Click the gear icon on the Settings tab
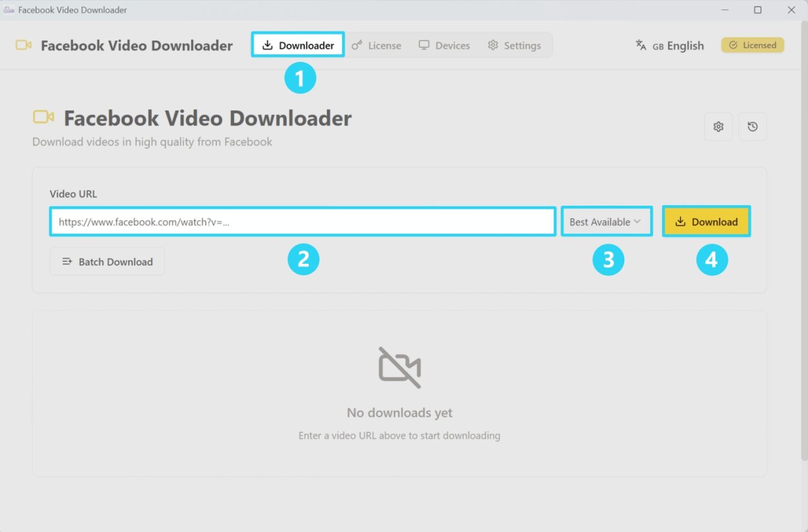Viewport: 808px width, 532px height. 492,45
